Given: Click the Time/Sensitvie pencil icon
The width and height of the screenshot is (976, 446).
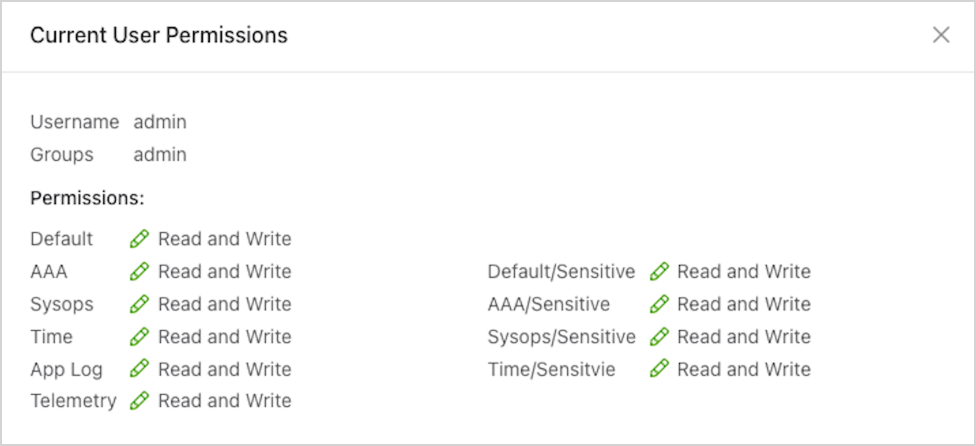Looking at the screenshot, I should (x=659, y=369).
